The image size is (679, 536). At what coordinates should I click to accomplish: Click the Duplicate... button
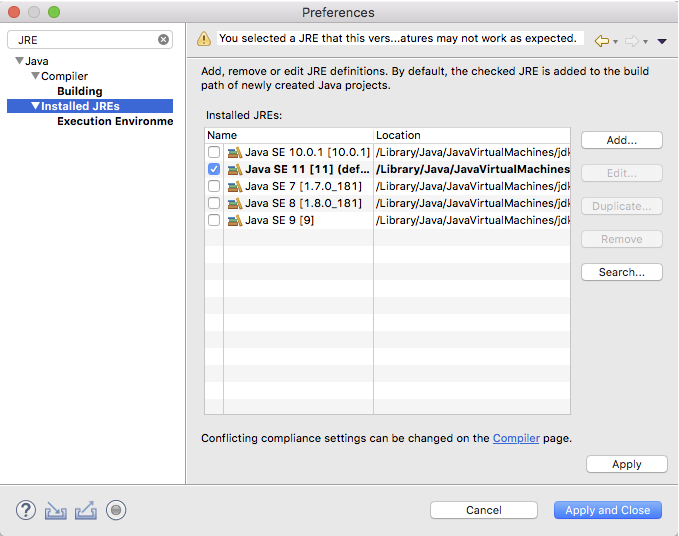point(621,206)
